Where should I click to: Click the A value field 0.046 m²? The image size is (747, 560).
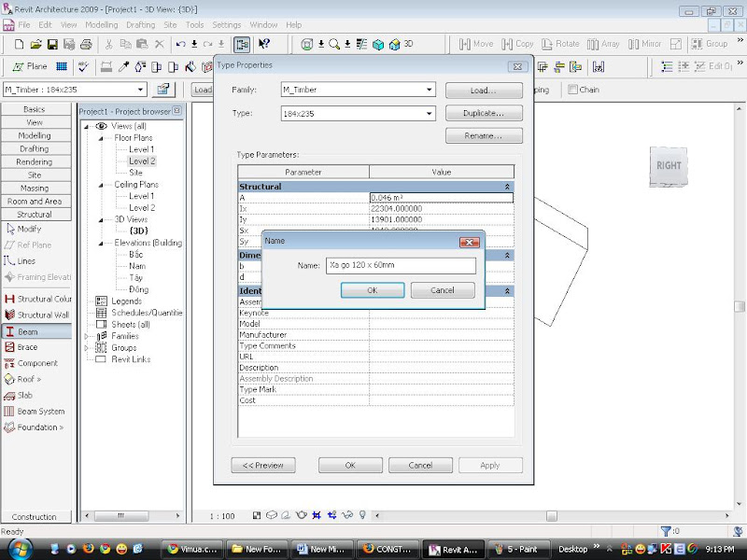point(442,198)
